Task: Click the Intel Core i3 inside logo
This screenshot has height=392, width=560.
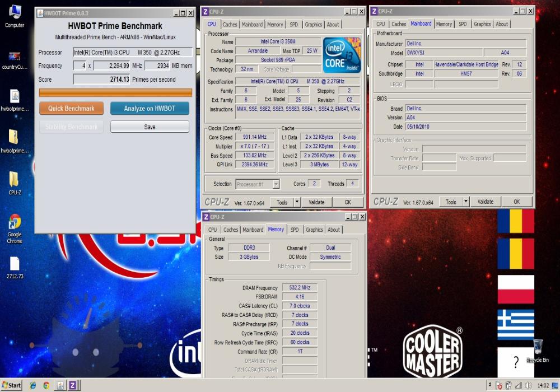Action: [x=342, y=55]
